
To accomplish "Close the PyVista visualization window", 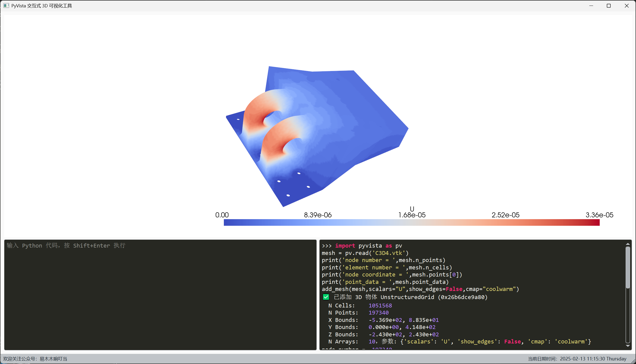I will pos(626,6).
